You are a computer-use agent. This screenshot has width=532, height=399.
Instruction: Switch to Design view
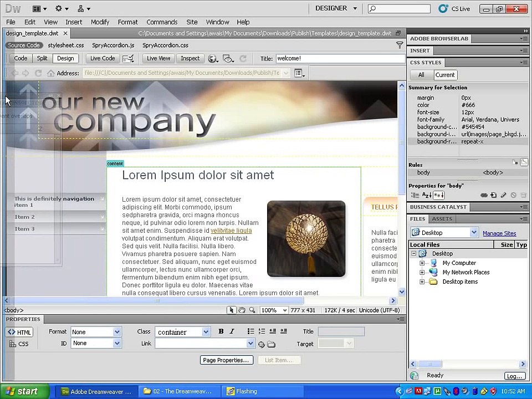pyautogui.click(x=65, y=58)
